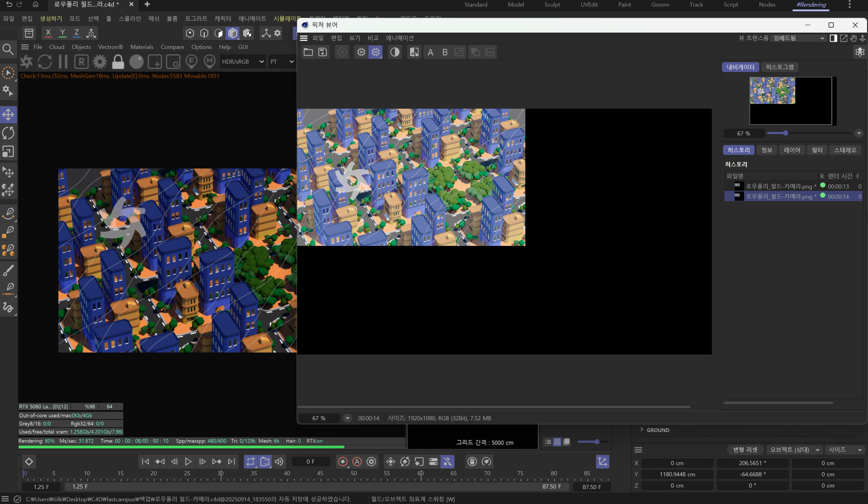Click record active objects button
The width and height of the screenshot is (868, 504).
(x=342, y=462)
